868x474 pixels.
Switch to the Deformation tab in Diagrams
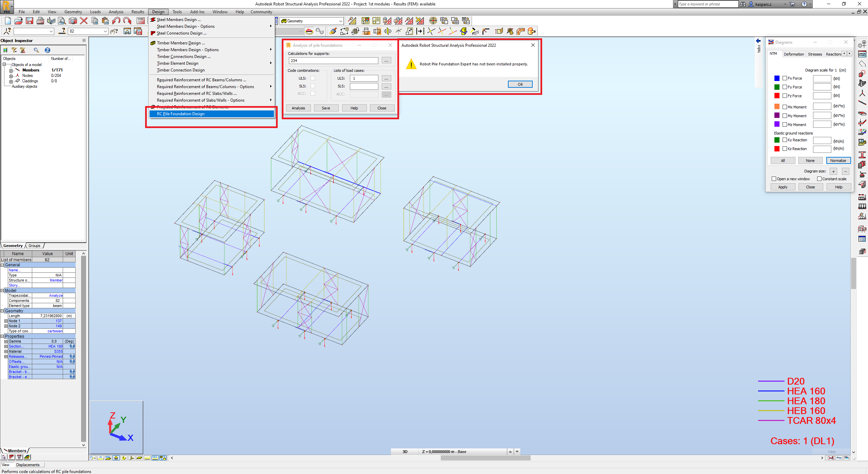794,54
